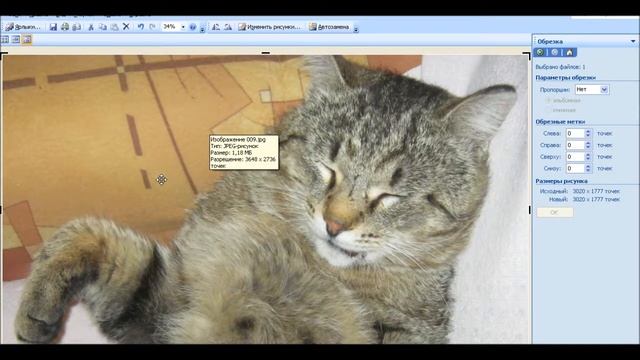The height and width of the screenshot is (360, 640).
Task: Click tooltip line 'Размер: 1,18 МБ'
Action: point(231,153)
